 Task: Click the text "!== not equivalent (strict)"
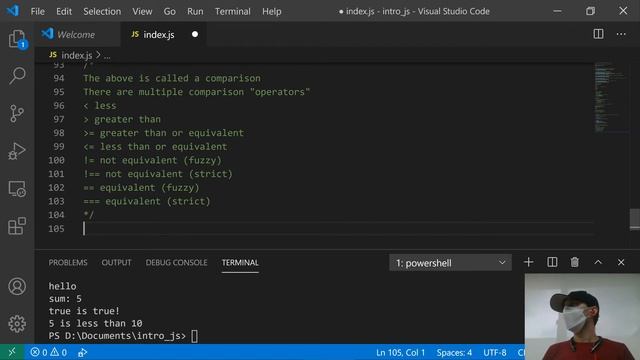click(x=158, y=174)
